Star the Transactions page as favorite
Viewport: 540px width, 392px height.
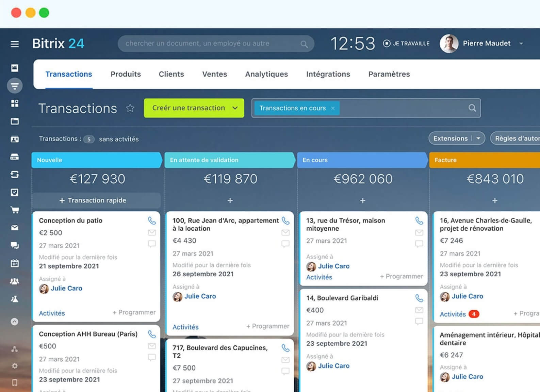click(x=130, y=108)
